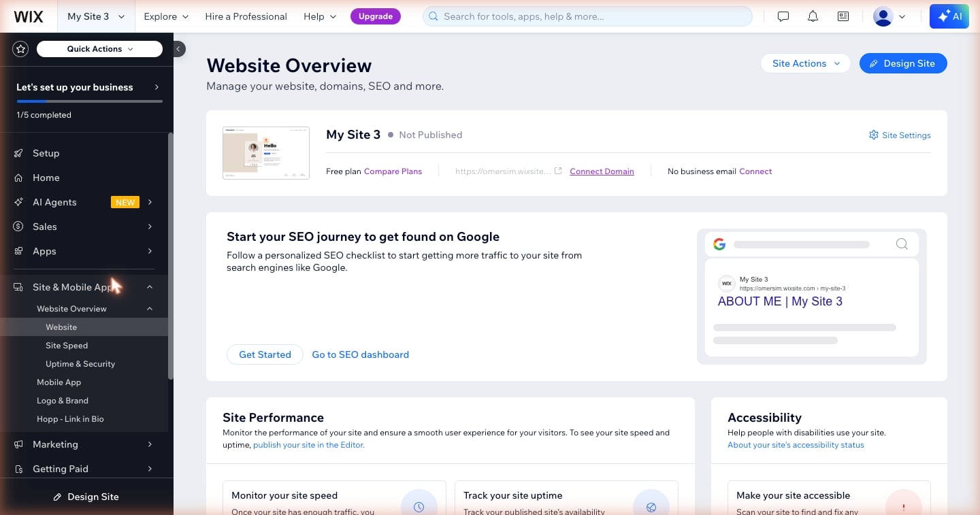980x515 pixels.
Task: Focus the search for tools and apps field
Action: [x=587, y=16]
